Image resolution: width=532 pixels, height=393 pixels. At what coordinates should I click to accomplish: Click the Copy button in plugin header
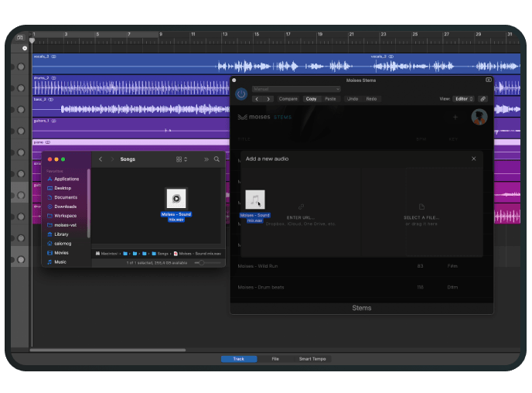click(311, 99)
